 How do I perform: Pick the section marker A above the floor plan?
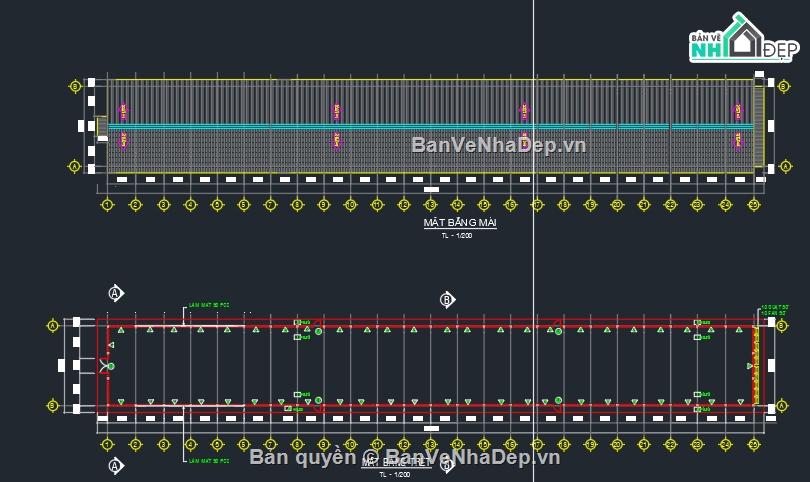pos(116,293)
